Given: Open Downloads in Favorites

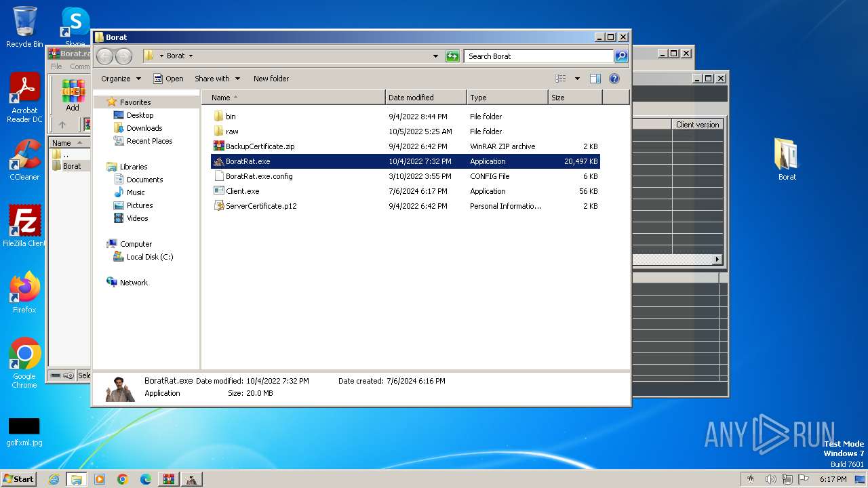Looking at the screenshot, I should (144, 128).
